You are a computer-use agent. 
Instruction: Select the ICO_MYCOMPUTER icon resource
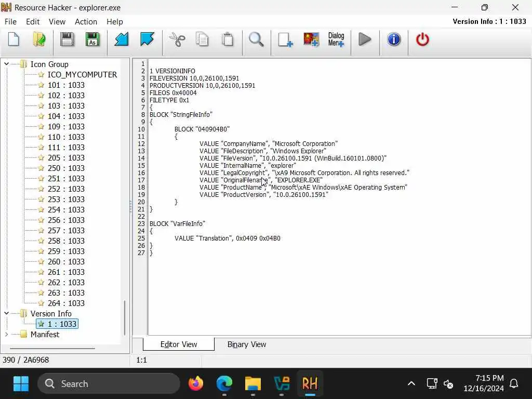point(82,75)
